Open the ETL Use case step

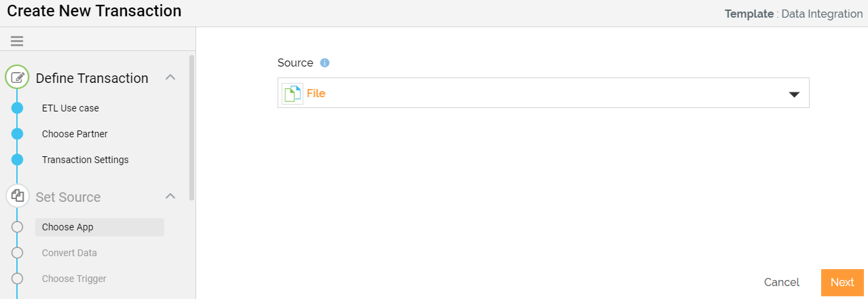tap(71, 108)
